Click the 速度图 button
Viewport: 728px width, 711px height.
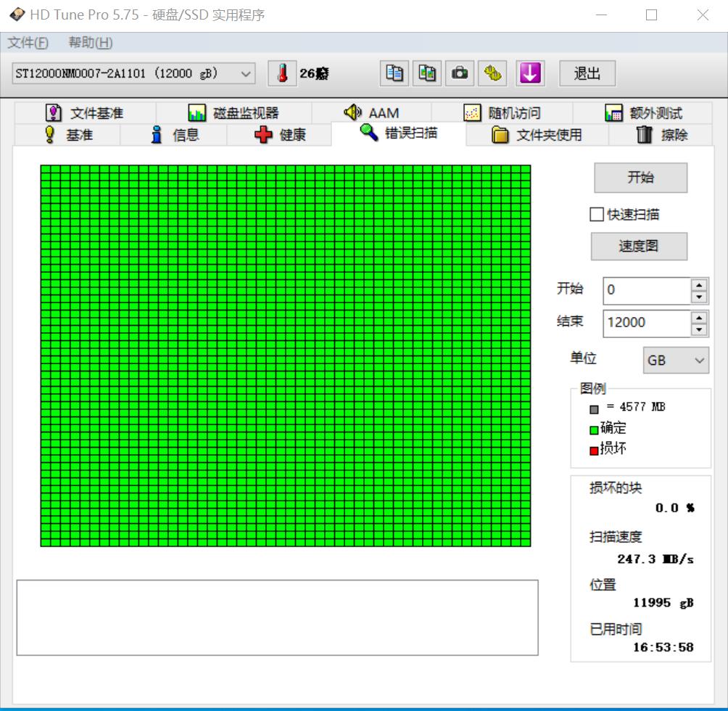pos(639,246)
